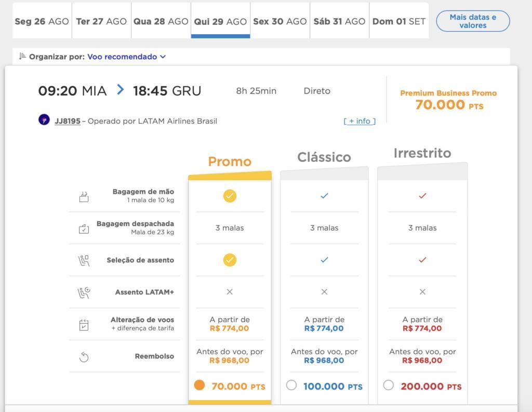532x412 pixels.
Task: Click the checked baggage suitcase icon
Action: 84,229
